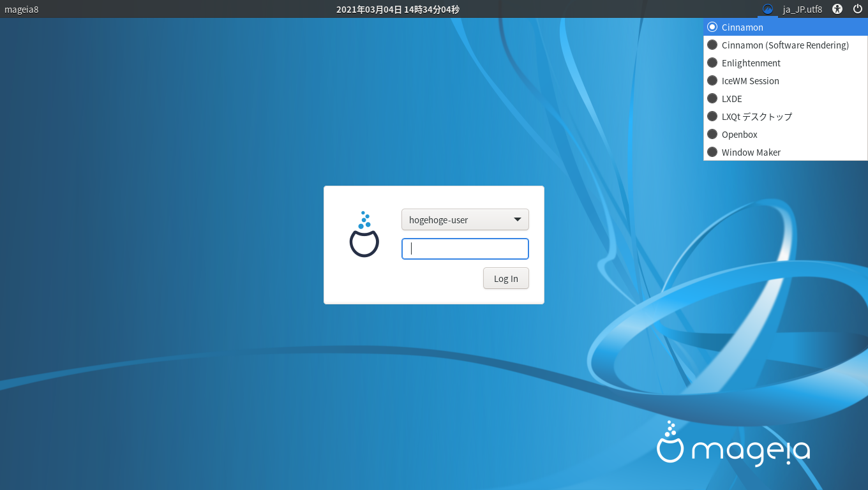
Task: Focus the password input field
Action: (x=465, y=249)
